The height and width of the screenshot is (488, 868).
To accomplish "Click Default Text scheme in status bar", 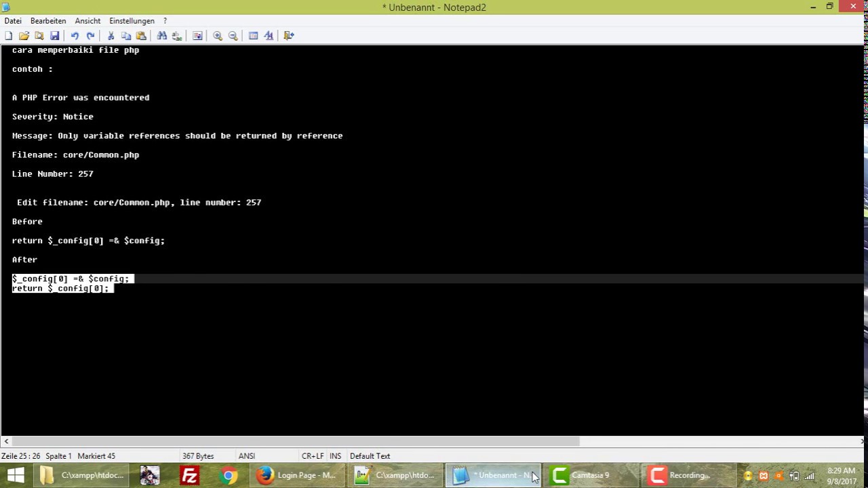I will [370, 456].
